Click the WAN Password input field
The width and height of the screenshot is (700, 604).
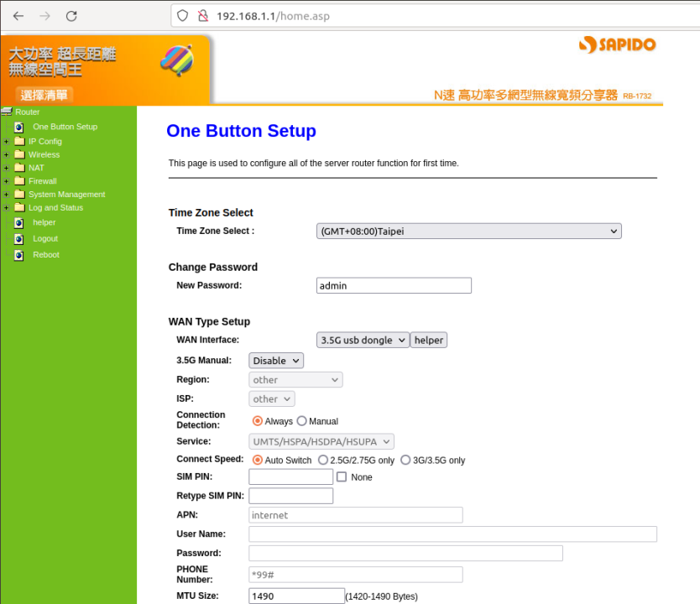click(405, 553)
